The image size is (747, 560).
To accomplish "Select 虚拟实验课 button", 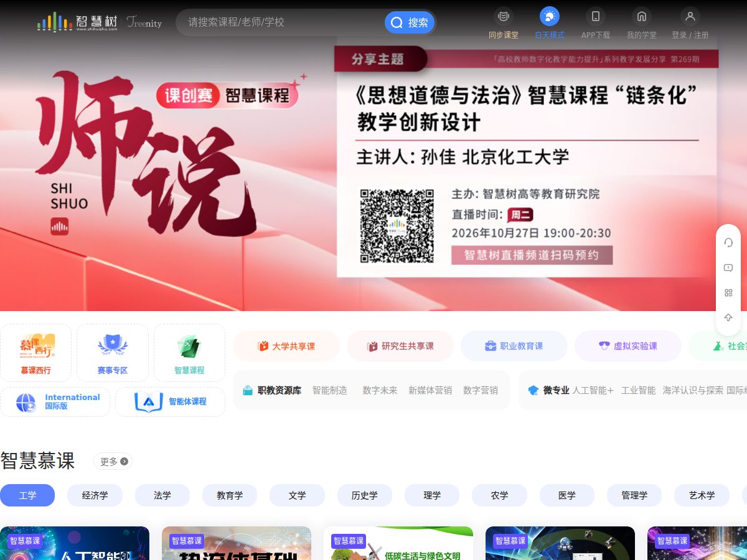I will 628,346.
